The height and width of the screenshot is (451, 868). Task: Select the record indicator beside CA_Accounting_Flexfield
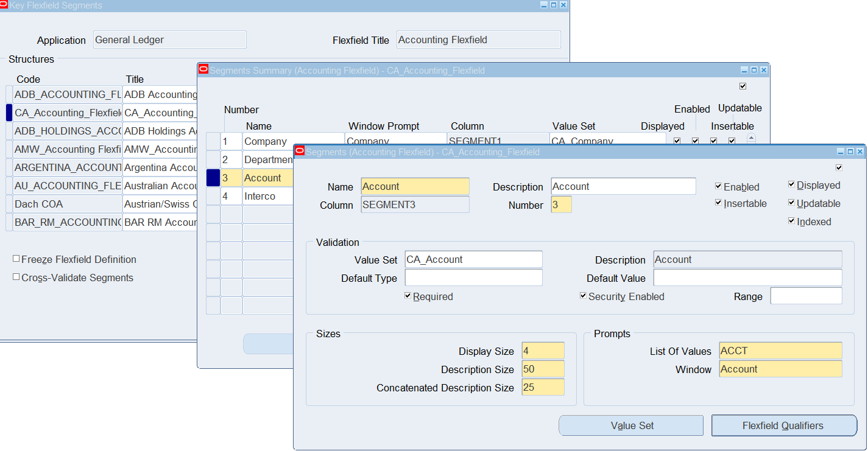pos(9,113)
